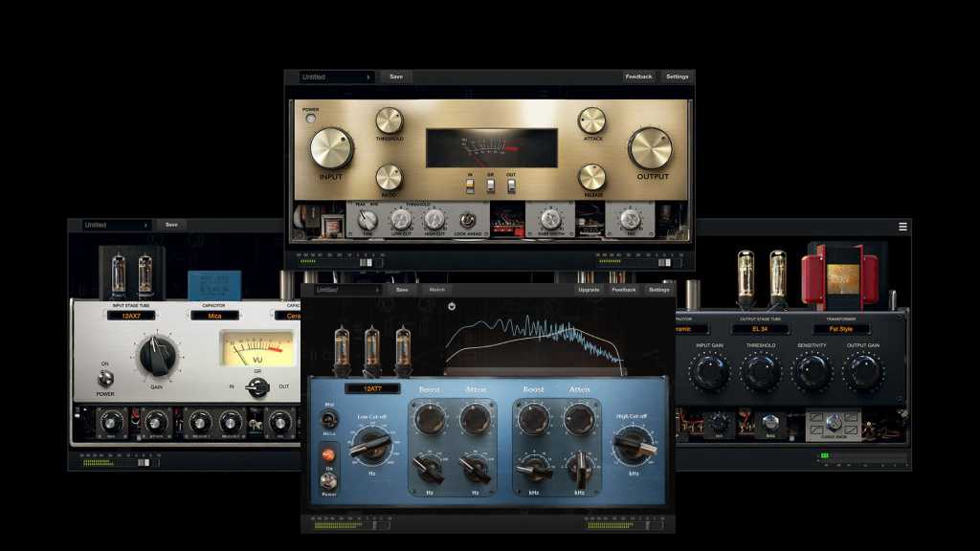Click the VU meter on the gold compressor
This screenshot has height=551, width=980.
click(x=491, y=147)
